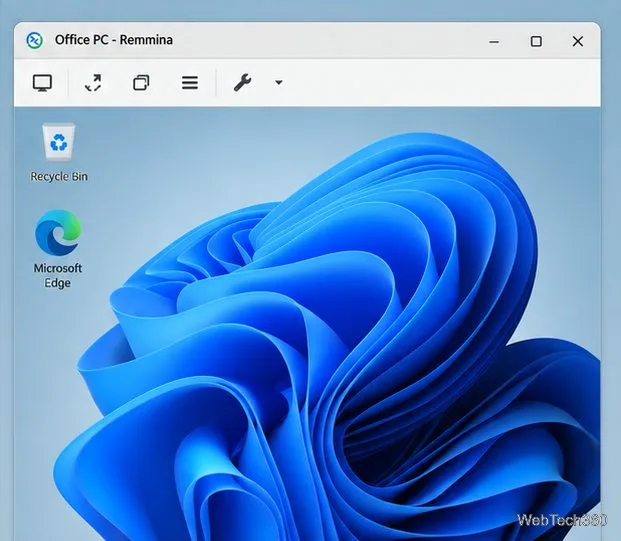
Task: Click the "Office PC - Remmina" title text
Action: click(114, 40)
